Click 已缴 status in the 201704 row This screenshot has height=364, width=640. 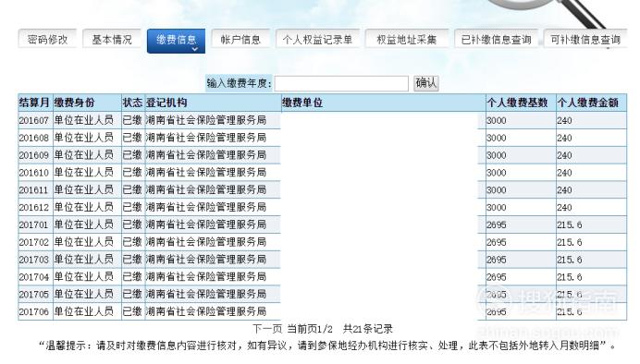[x=132, y=277]
